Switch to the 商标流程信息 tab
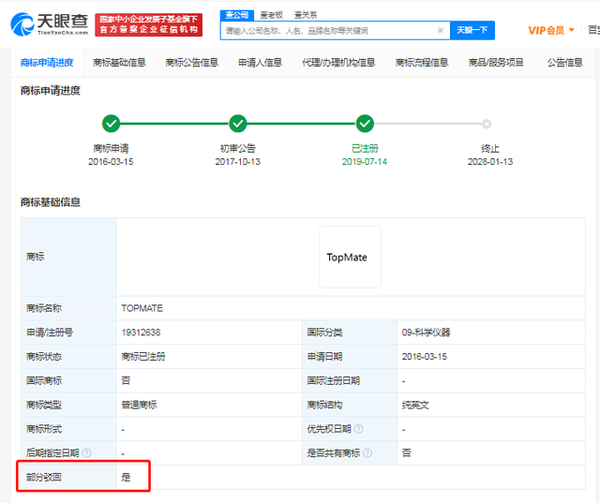600x503 pixels. 422,63
